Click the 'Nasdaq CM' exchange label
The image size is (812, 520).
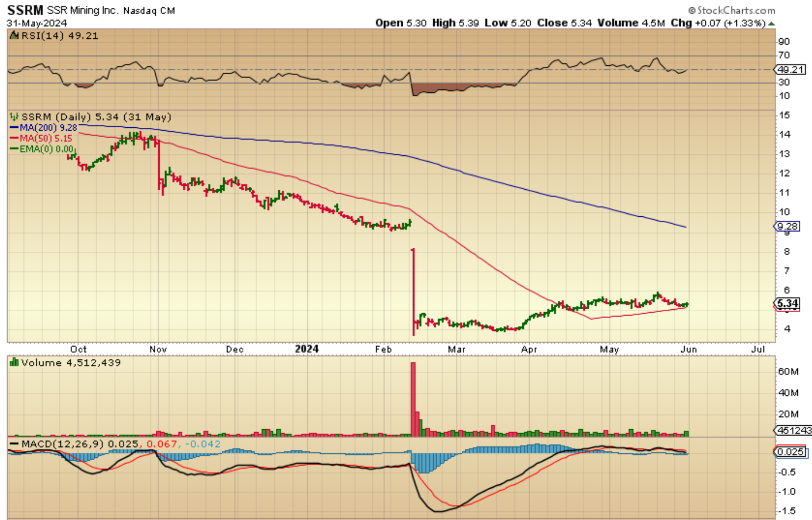(x=149, y=11)
